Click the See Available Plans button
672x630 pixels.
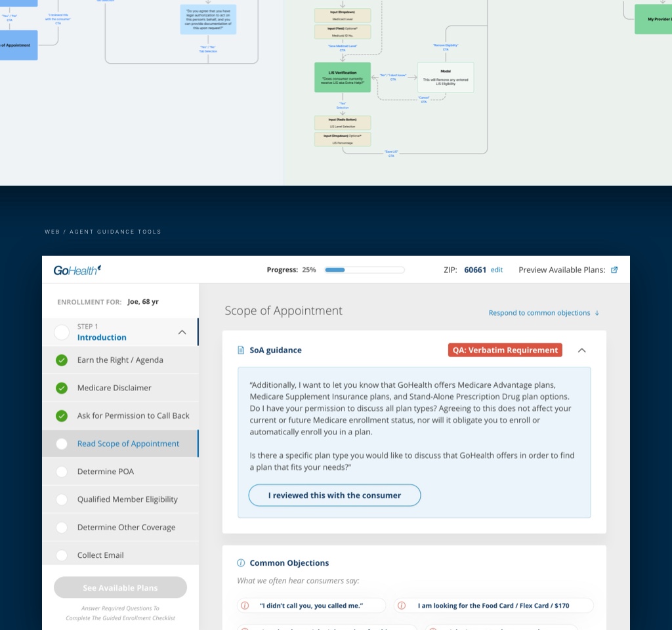click(121, 587)
